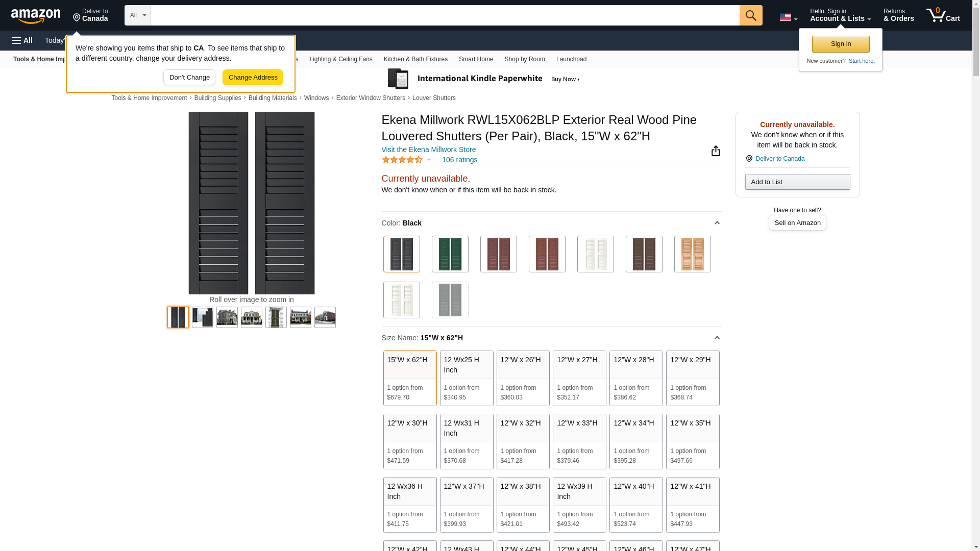
Task: Click the house exterior product thumbnail
Action: point(227,317)
